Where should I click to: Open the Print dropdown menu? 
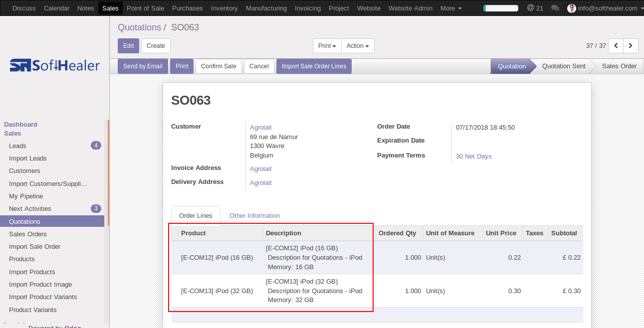pos(327,46)
